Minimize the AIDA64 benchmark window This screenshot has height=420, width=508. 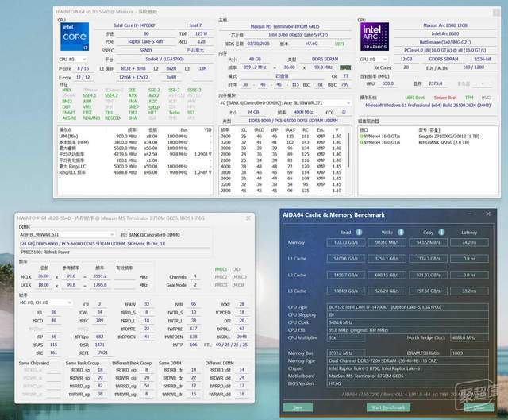[x=469, y=214]
